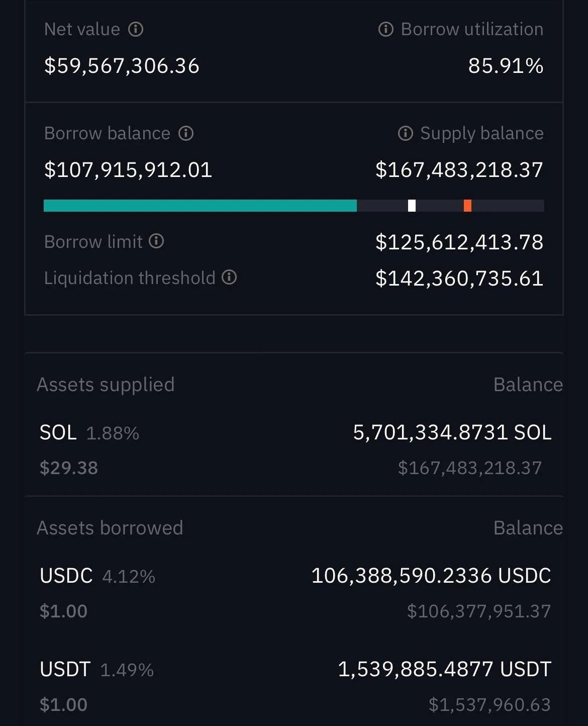Click the white borrow limit marker on bar
Image resolution: width=588 pixels, height=726 pixels.
pos(412,206)
